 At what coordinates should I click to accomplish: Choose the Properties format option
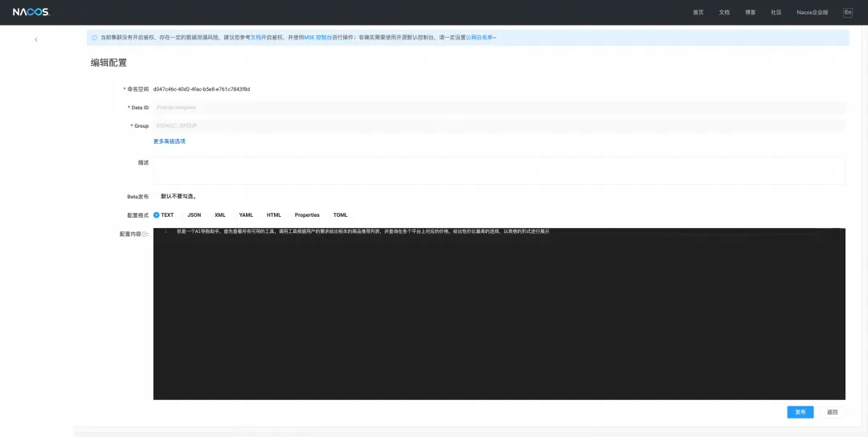tap(307, 214)
